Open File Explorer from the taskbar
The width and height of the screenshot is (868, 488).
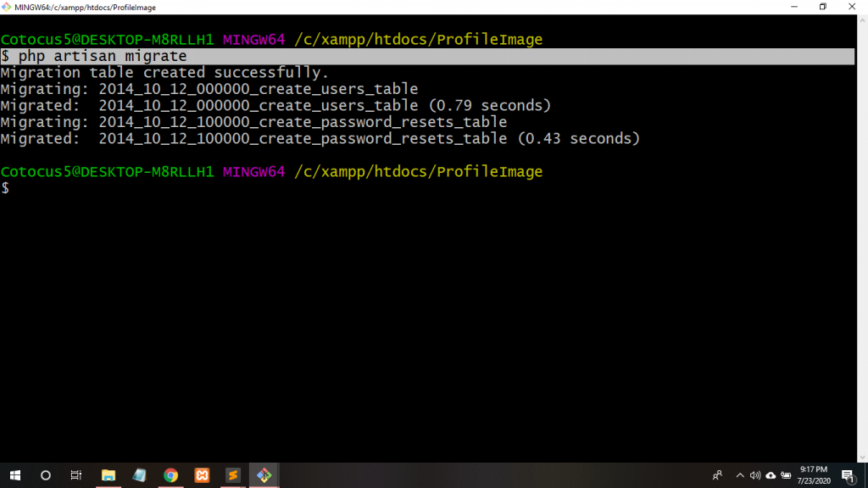pyautogui.click(x=108, y=475)
